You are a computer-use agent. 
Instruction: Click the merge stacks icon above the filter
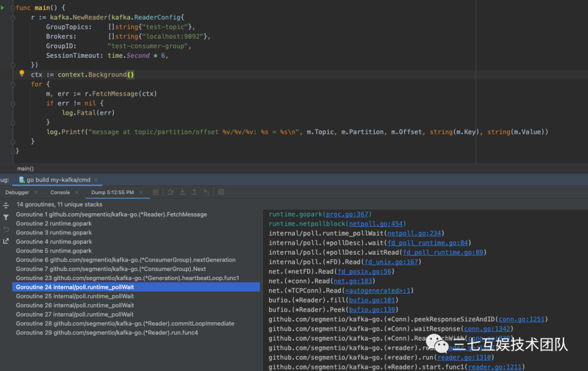point(6,206)
